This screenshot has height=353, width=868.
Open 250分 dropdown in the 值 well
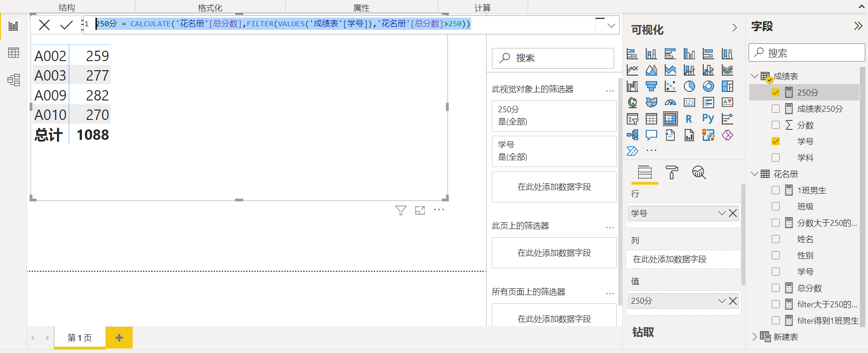(722, 301)
